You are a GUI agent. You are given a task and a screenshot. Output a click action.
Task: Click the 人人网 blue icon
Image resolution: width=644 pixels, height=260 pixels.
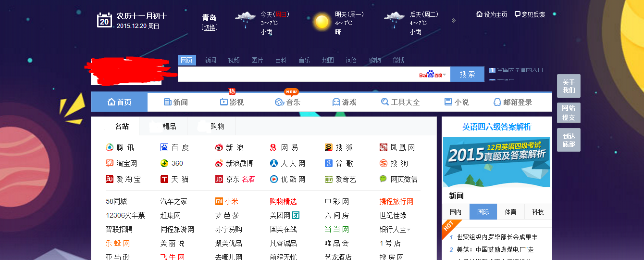(273, 163)
